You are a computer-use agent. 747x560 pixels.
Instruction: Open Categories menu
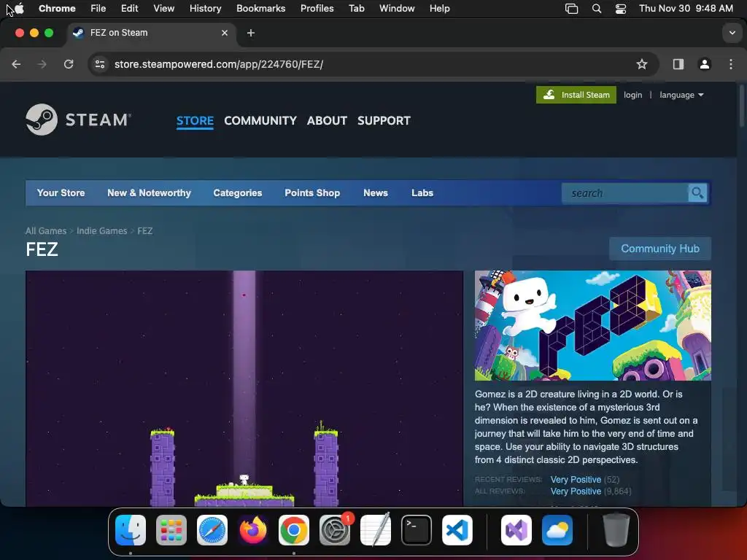(x=238, y=192)
